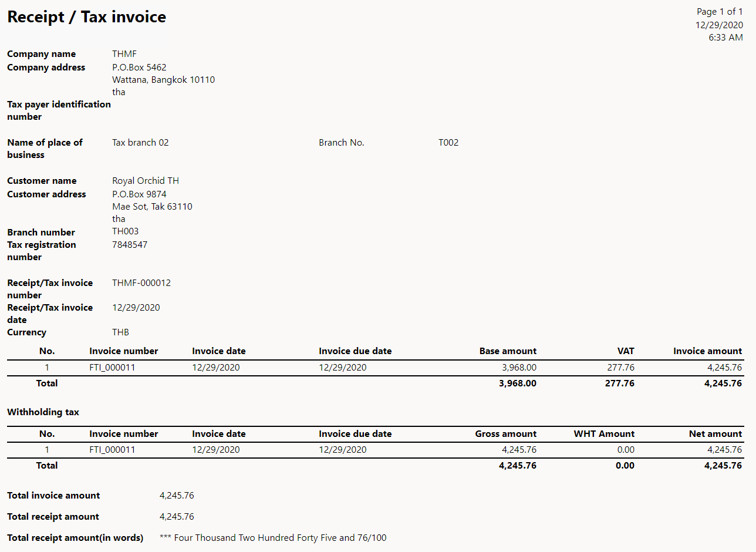756x552 pixels.
Task: Select VAT 277.76 in invoice row 1
Action: click(x=620, y=368)
